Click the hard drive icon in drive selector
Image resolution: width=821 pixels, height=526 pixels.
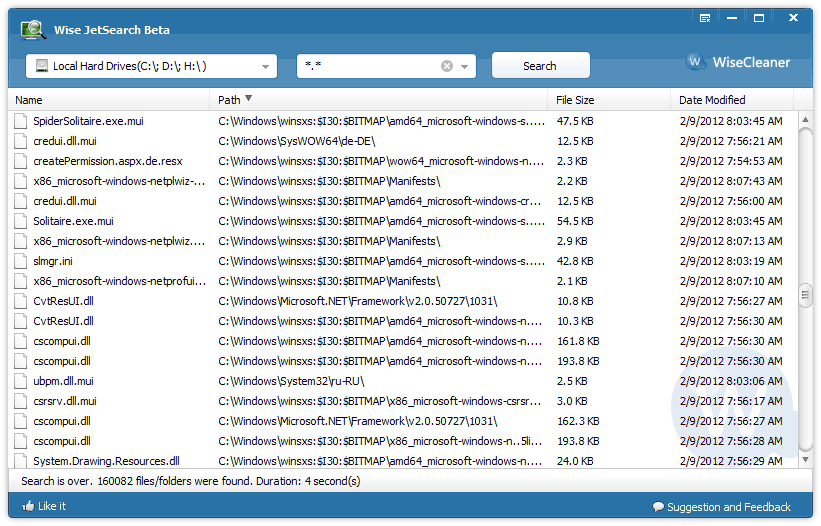pos(41,65)
